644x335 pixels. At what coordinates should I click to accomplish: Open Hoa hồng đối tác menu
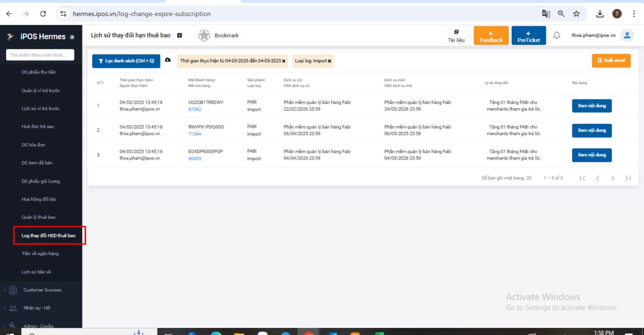(39, 199)
